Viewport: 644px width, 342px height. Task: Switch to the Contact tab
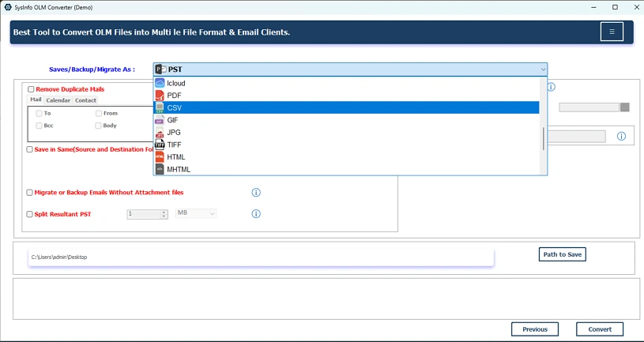[x=85, y=100]
